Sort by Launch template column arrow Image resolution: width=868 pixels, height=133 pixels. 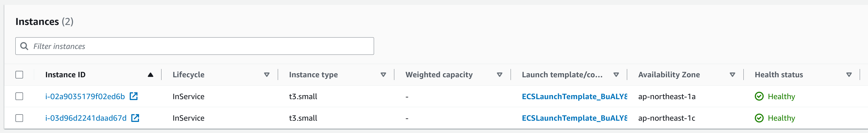616,75
